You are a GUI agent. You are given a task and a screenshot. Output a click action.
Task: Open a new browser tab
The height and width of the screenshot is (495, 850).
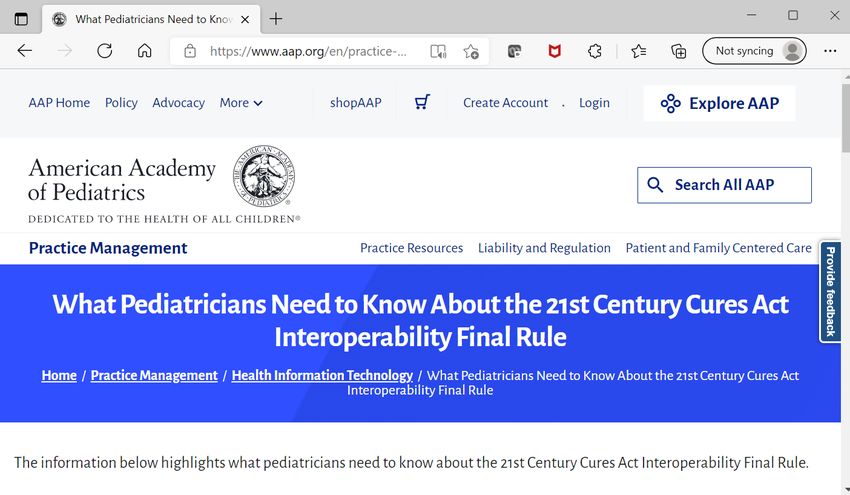point(276,19)
